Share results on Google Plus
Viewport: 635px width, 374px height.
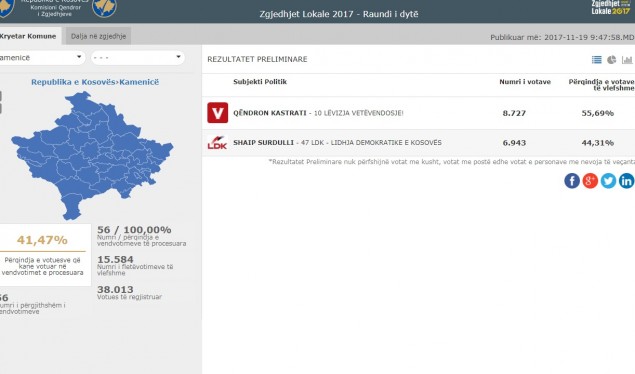590,181
